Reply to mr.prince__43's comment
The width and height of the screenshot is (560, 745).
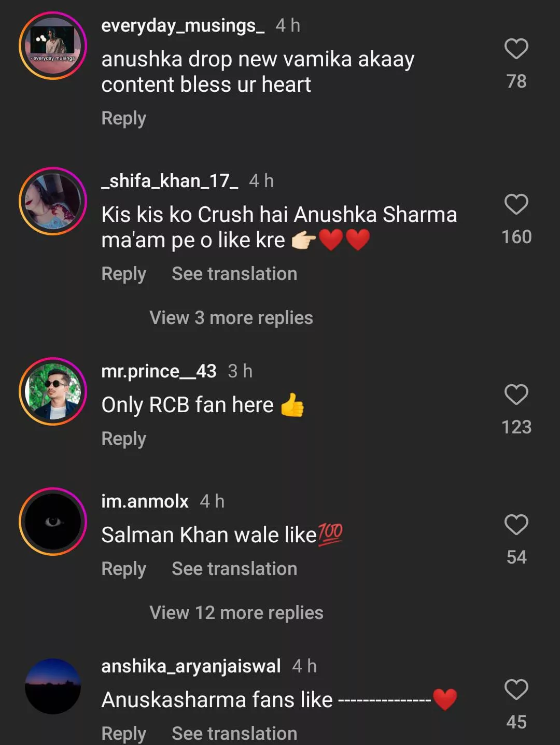123,439
